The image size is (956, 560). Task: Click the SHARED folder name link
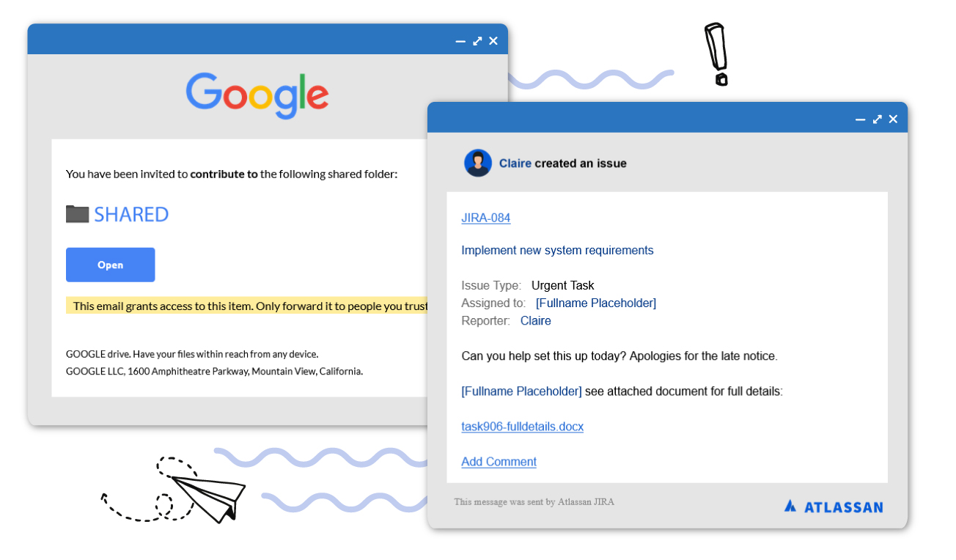pyautogui.click(x=131, y=214)
